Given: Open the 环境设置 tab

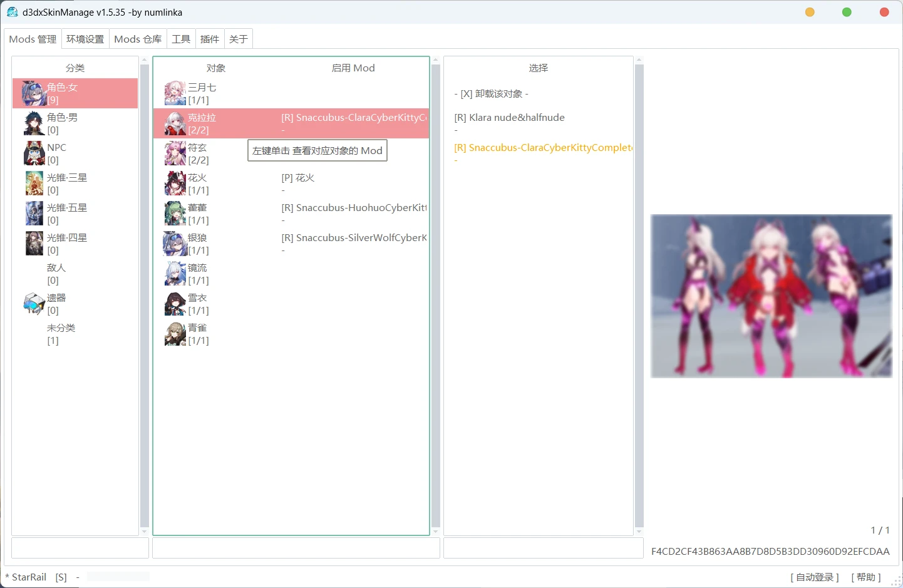Looking at the screenshot, I should pos(85,39).
